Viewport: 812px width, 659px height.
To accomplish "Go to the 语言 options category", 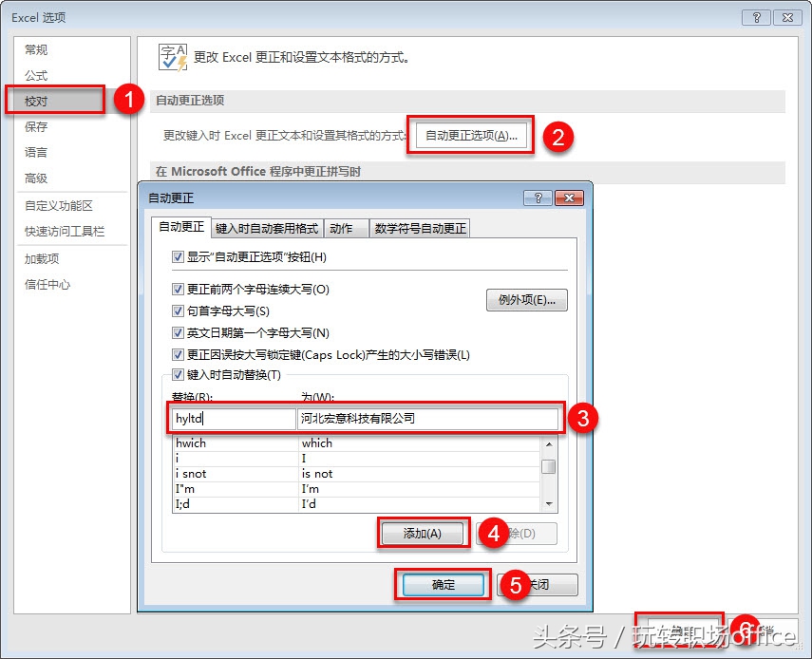I will [x=36, y=152].
